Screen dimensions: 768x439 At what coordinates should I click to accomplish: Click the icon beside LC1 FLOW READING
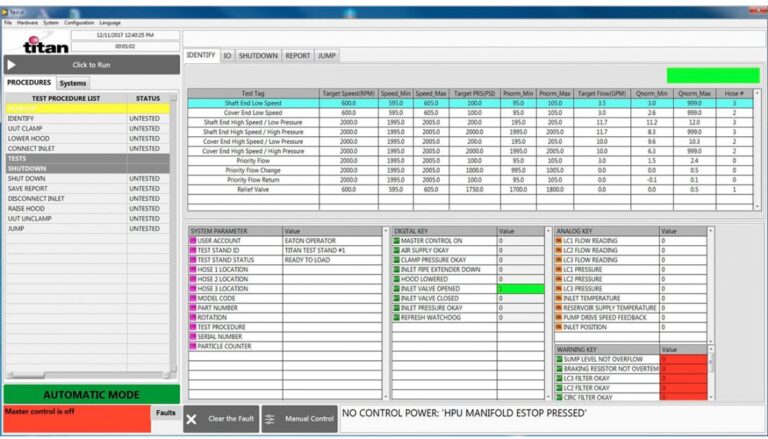[x=559, y=241]
